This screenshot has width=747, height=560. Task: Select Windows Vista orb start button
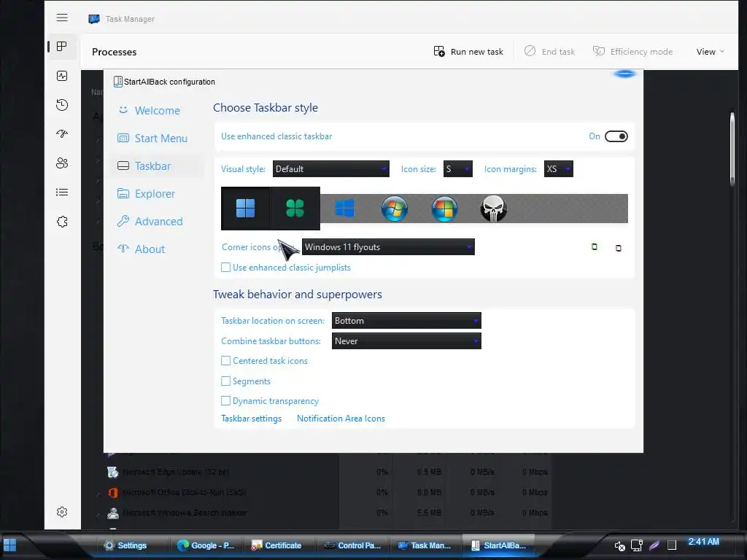(x=444, y=208)
